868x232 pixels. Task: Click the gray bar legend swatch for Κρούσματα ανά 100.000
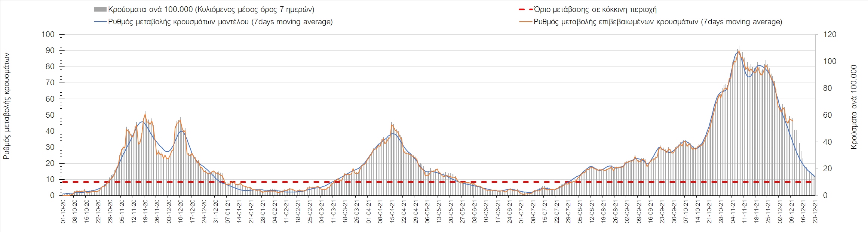(x=100, y=10)
